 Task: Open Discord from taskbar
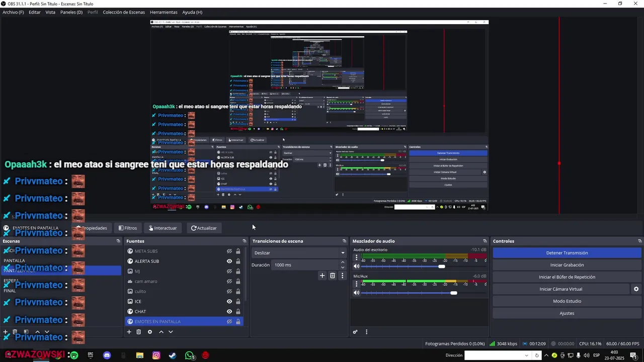coord(107,355)
